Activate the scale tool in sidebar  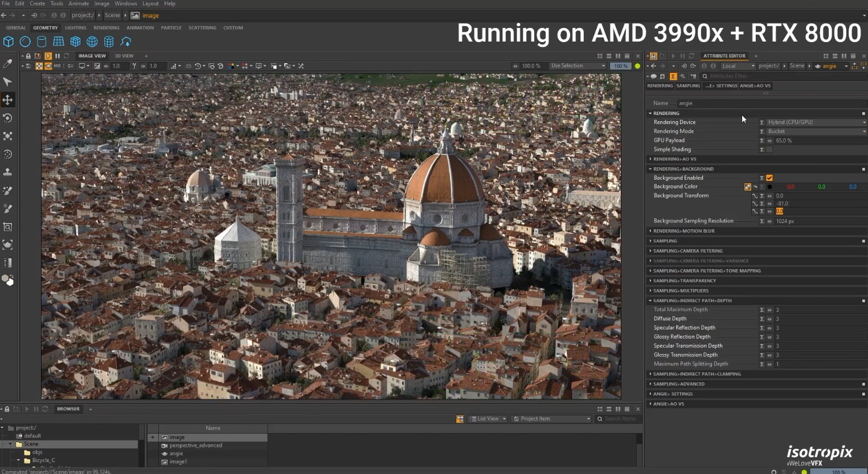click(7, 137)
